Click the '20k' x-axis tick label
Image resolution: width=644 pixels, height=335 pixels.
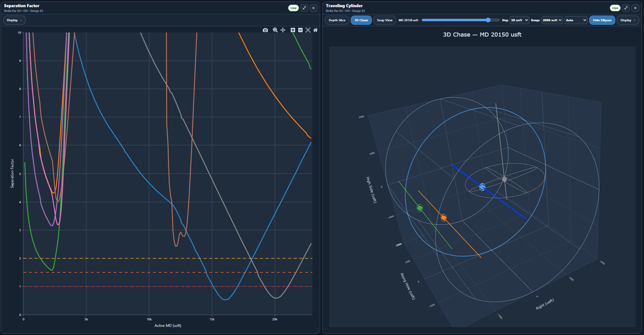point(275,319)
